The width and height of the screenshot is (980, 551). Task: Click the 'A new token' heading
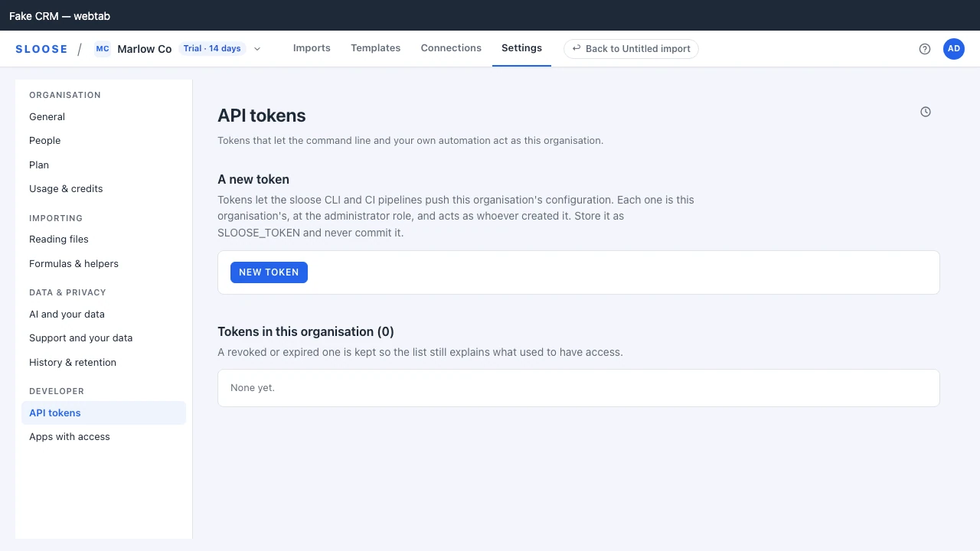253,180
